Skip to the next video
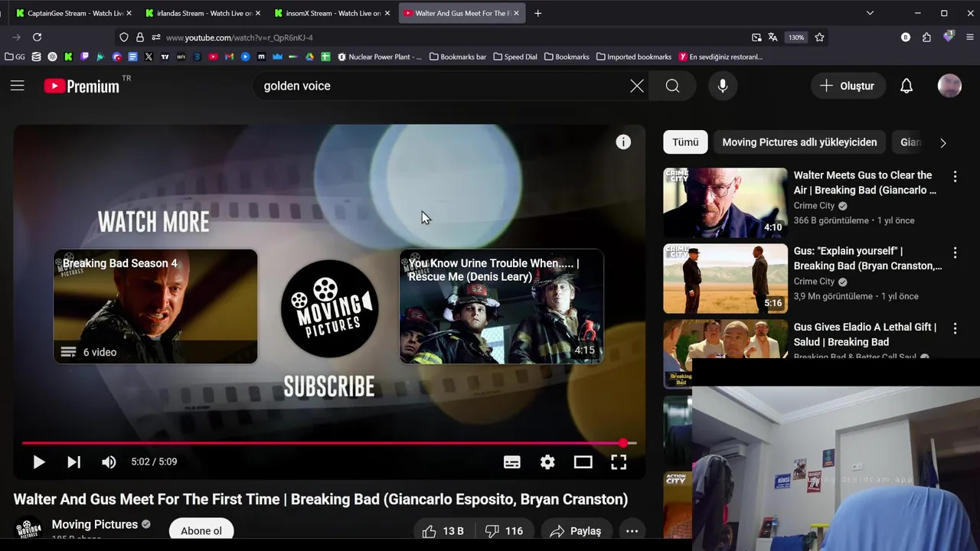980x551 pixels. pyautogui.click(x=73, y=461)
